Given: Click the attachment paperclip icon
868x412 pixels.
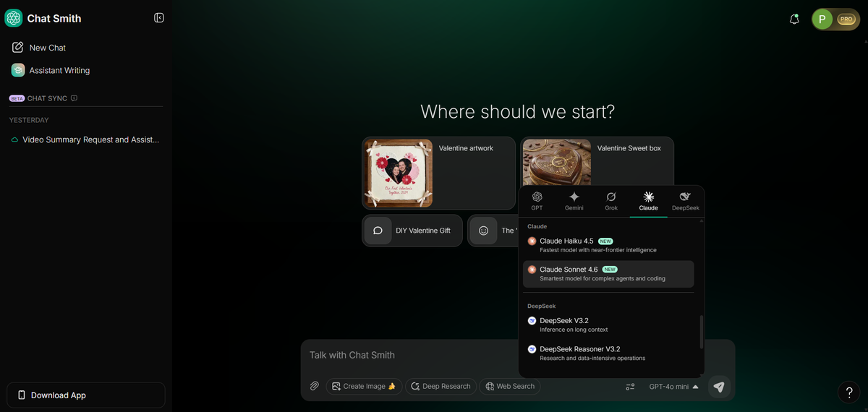Looking at the screenshot, I should [314, 387].
